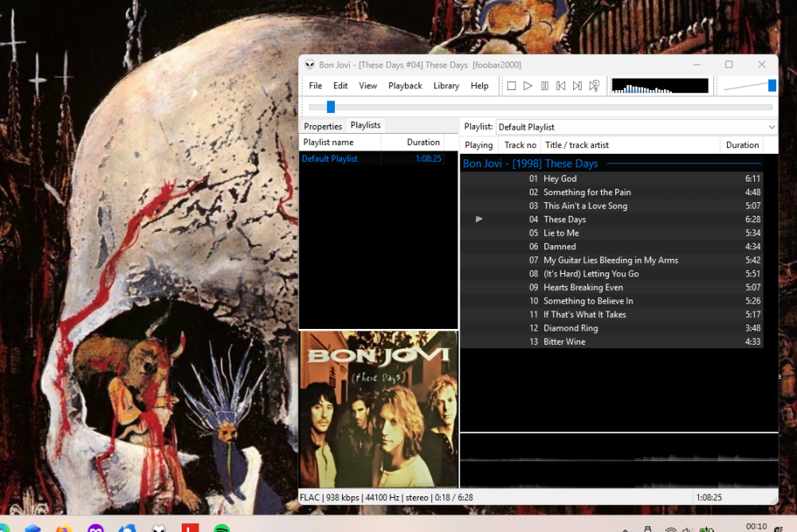Select track 08 (It's Hard) Letting You Go

click(611, 274)
